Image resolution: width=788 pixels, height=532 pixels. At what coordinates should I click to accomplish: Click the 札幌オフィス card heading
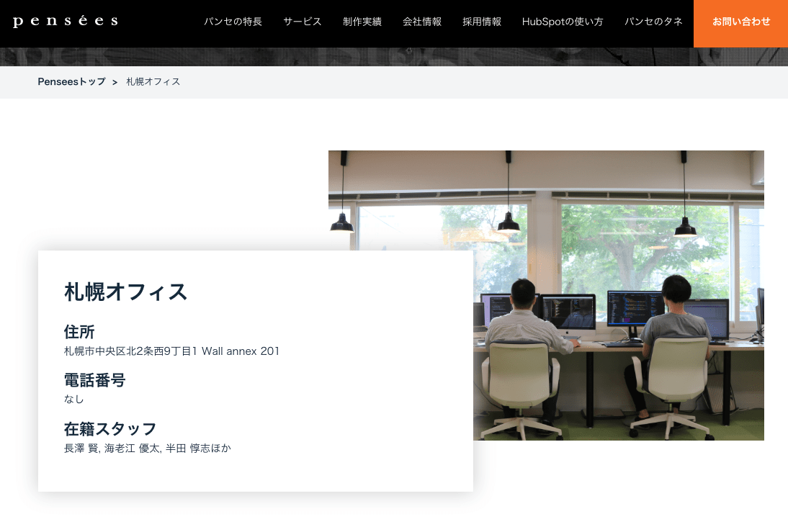pos(126,292)
